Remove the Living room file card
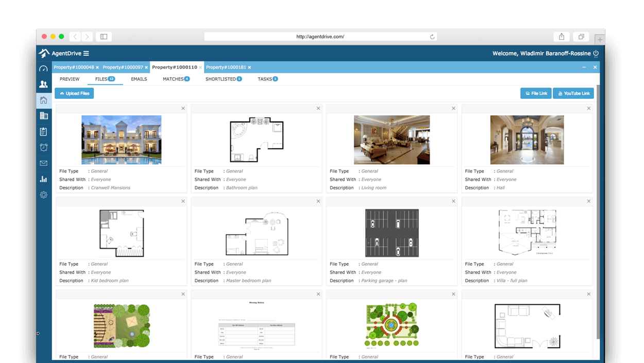This screenshot has width=644, height=363. pyautogui.click(x=453, y=108)
